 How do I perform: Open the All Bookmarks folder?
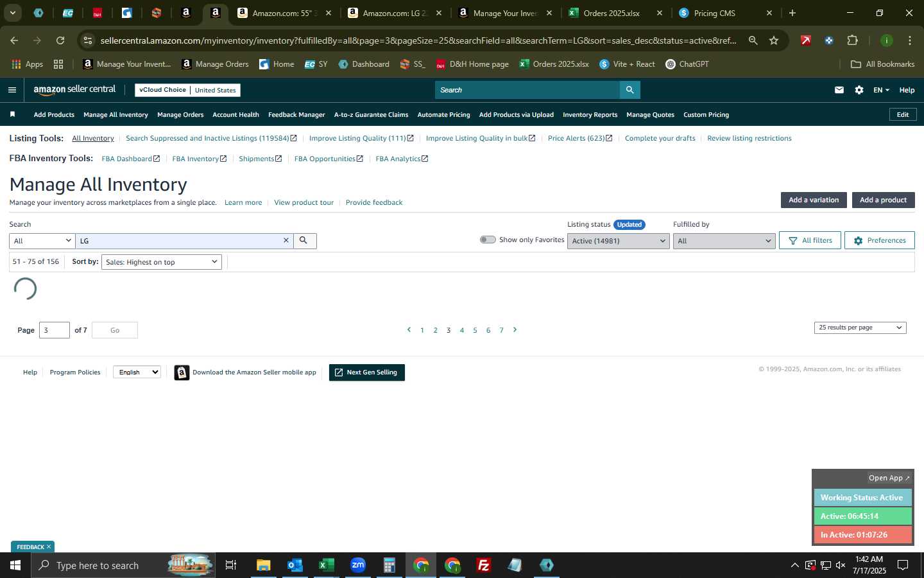coord(882,64)
